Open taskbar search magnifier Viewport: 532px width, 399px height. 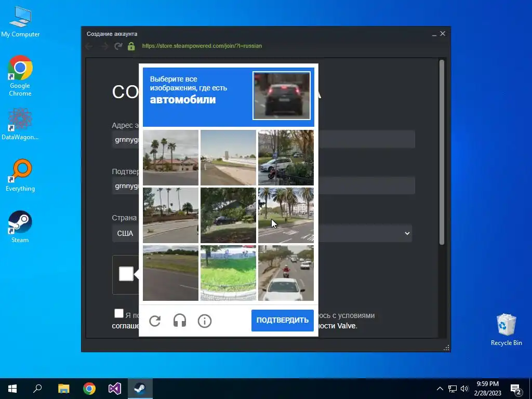(x=37, y=389)
